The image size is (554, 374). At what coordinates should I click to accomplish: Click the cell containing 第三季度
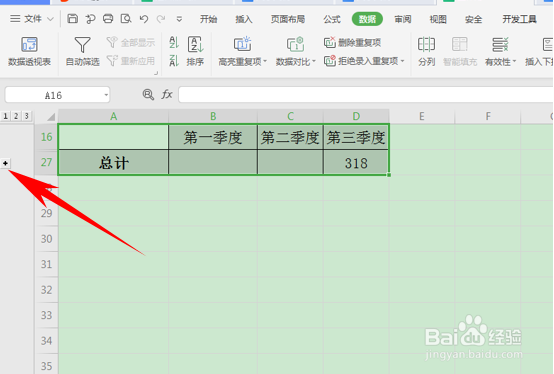coord(356,137)
